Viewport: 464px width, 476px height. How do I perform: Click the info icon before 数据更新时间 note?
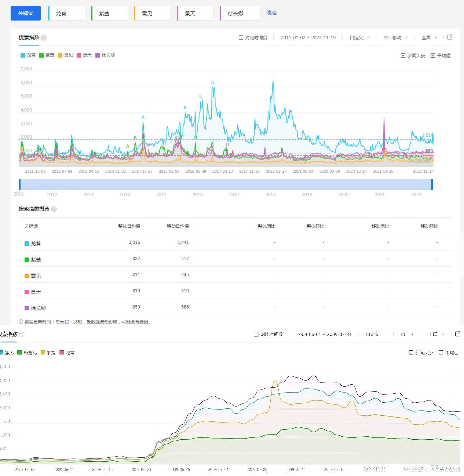[21, 322]
